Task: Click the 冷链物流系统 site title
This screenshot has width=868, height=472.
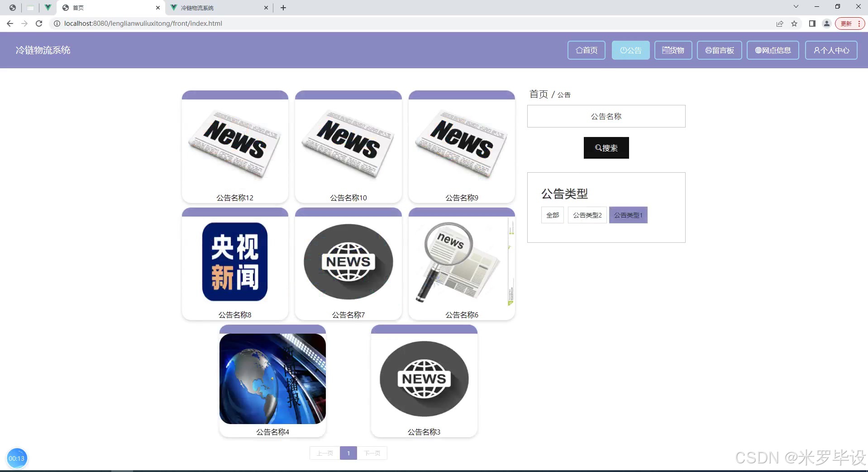Action: coord(43,50)
